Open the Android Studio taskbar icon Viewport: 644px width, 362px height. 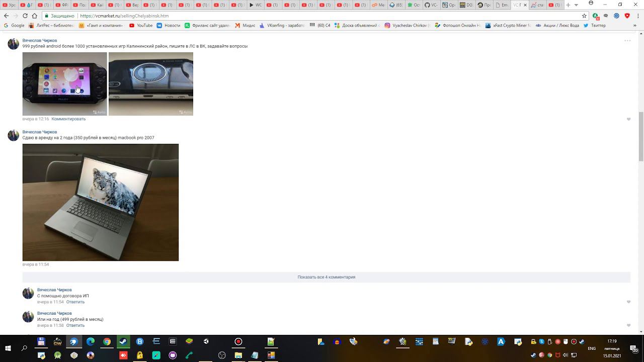point(57,355)
